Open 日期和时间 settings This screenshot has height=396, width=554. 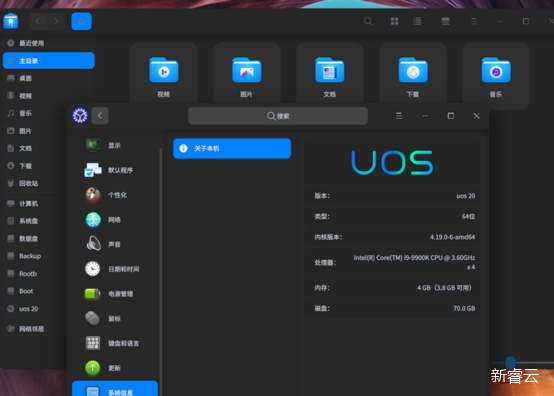115,269
